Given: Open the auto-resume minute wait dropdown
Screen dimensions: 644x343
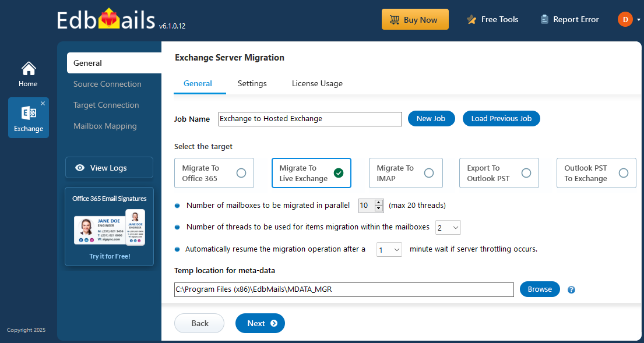Looking at the screenshot, I should pyautogui.click(x=389, y=249).
